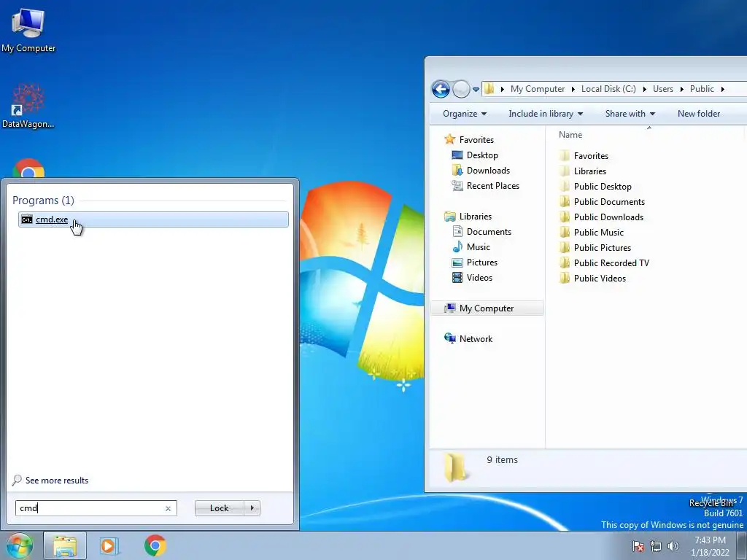Launch cmd.exe from search results
747x560 pixels.
tap(153, 219)
